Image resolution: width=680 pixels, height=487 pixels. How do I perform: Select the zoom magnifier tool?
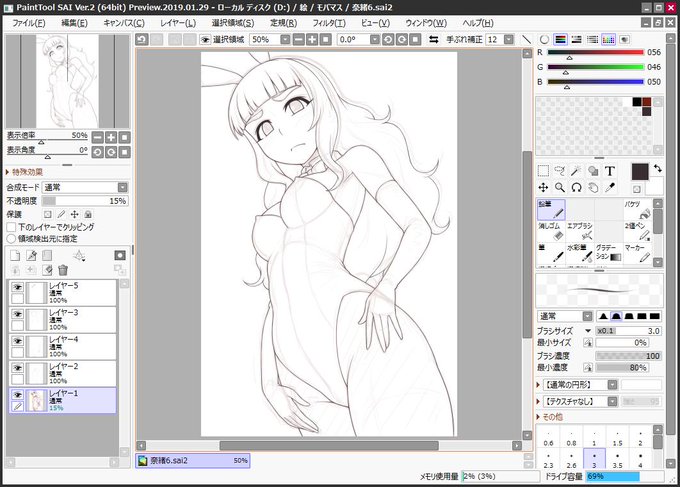click(559, 187)
